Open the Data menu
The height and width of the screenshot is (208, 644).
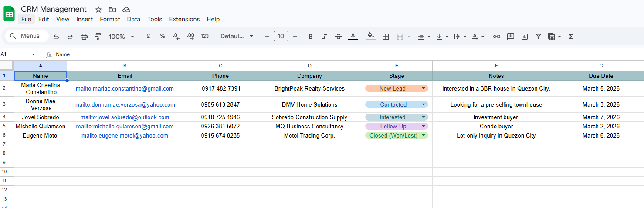134,19
